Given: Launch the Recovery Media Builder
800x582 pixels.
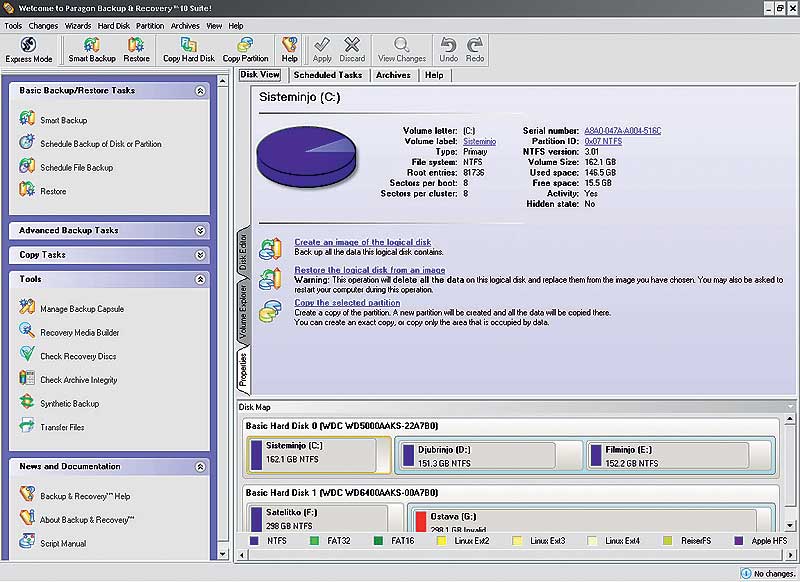Looking at the screenshot, I should coord(80,333).
